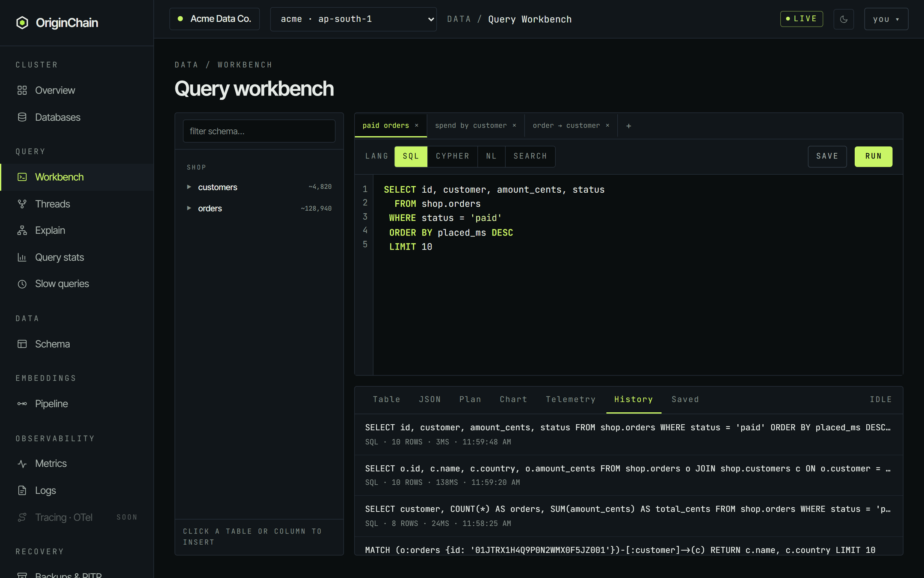The height and width of the screenshot is (578, 924).
Task: Load history JOIN query at 11:59:20 AM
Action: pyautogui.click(x=628, y=475)
